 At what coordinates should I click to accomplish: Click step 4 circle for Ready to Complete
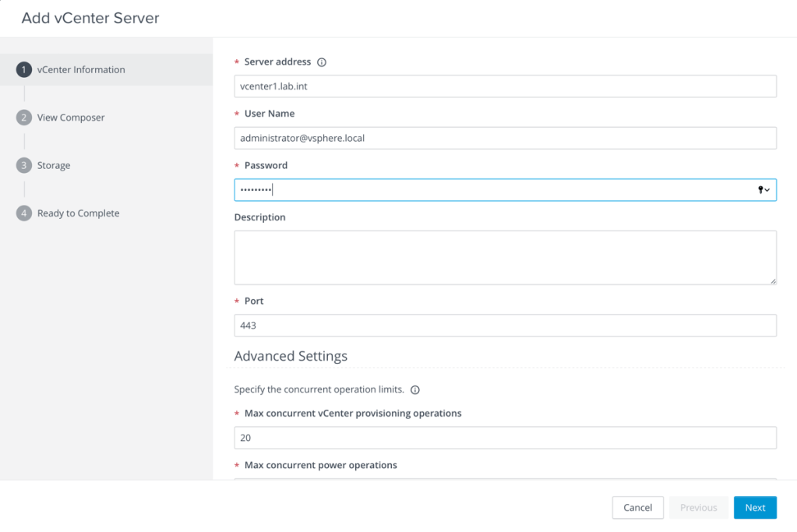[24, 213]
